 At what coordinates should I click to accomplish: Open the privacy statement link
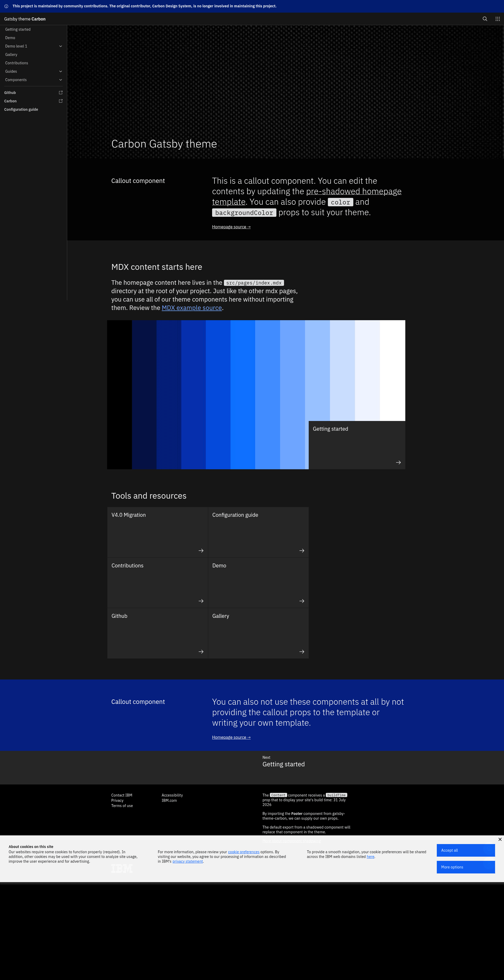coord(187,861)
